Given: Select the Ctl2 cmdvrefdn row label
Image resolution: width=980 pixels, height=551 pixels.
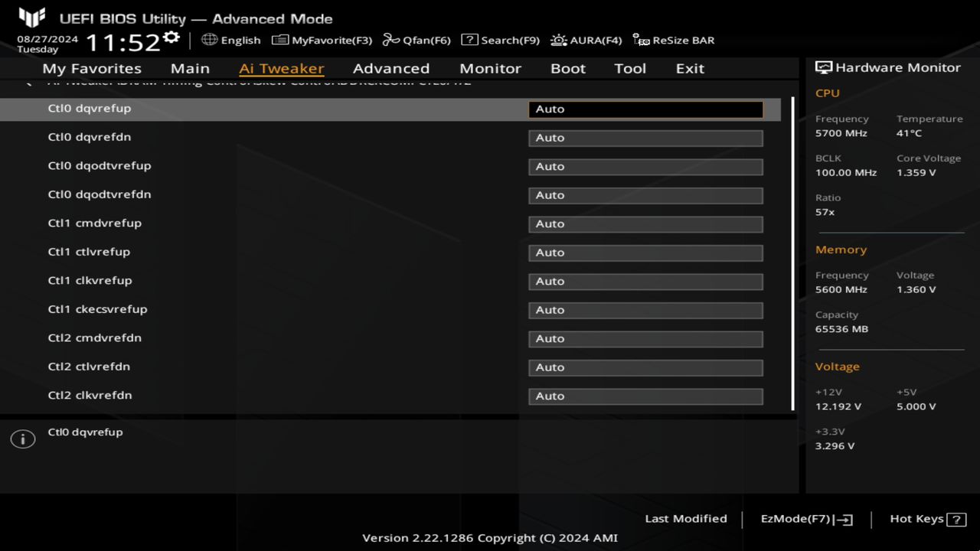Looking at the screenshot, I should 94,338.
